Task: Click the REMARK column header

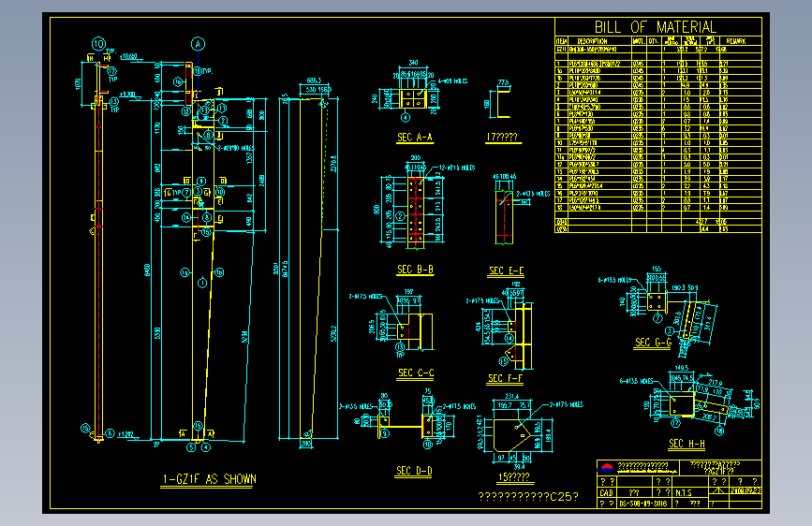Action: tap(736, 41)
